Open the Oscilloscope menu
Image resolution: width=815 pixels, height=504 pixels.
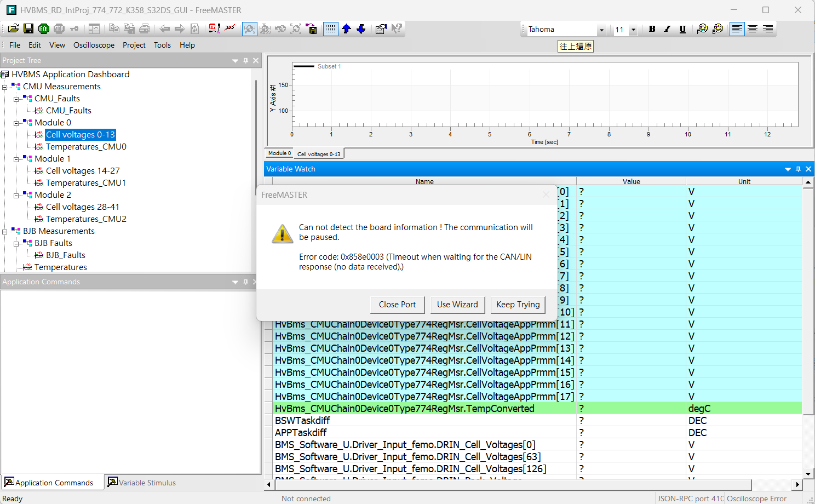coord(94,45)
